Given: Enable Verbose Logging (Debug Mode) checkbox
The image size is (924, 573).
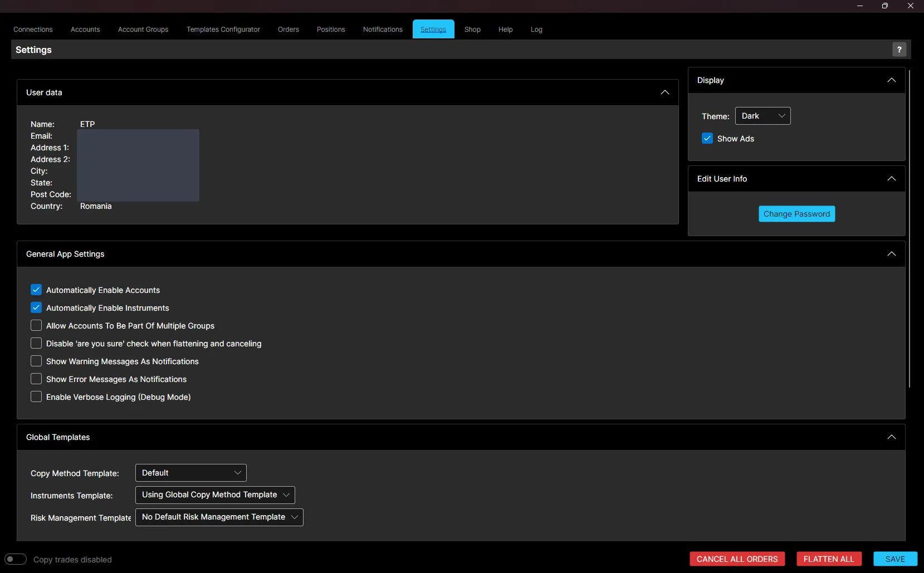Looking at the screenshot, I should (x=36, y=397).
